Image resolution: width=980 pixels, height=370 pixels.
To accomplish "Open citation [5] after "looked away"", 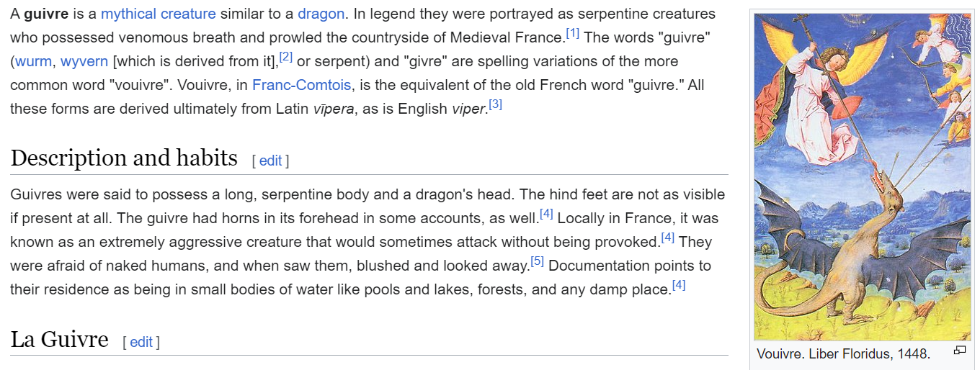I will [x=538, y=261].
